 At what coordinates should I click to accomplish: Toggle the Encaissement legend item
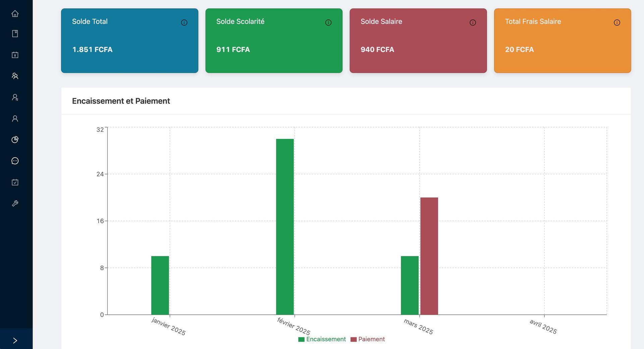pos(322,339)
